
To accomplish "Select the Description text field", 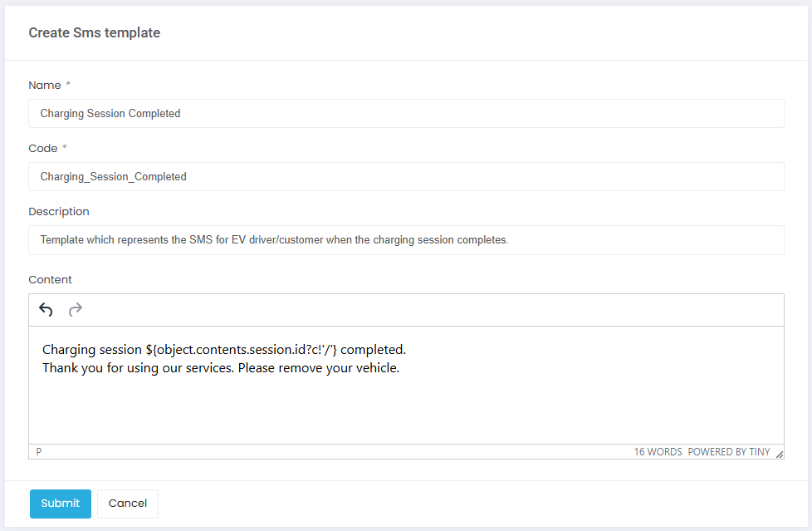I will coord(406,240).
